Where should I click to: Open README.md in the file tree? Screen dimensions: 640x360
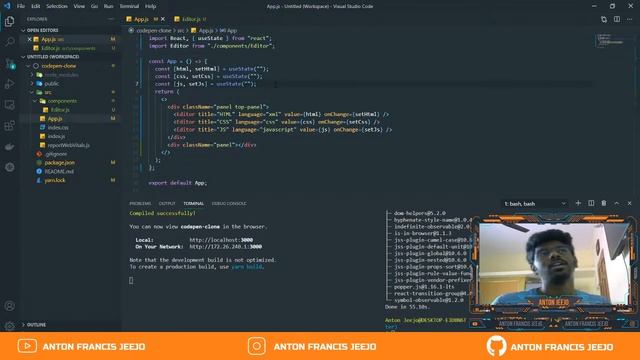click(59, 171)
